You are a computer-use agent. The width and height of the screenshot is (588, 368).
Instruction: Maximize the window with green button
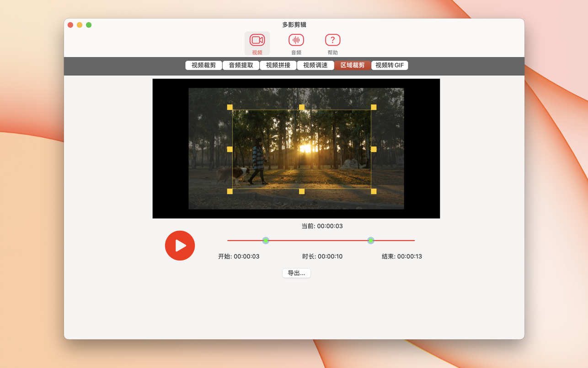pos(89,25)
